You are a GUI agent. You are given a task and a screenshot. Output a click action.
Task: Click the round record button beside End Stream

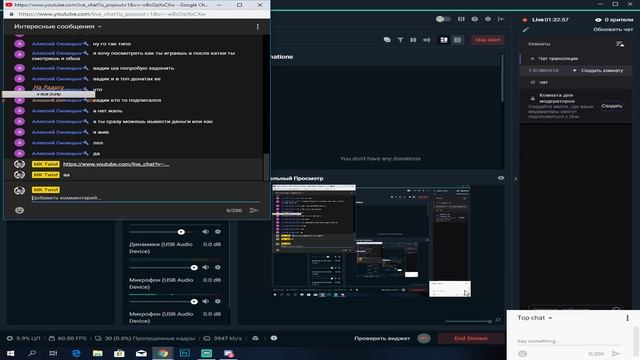424,338
